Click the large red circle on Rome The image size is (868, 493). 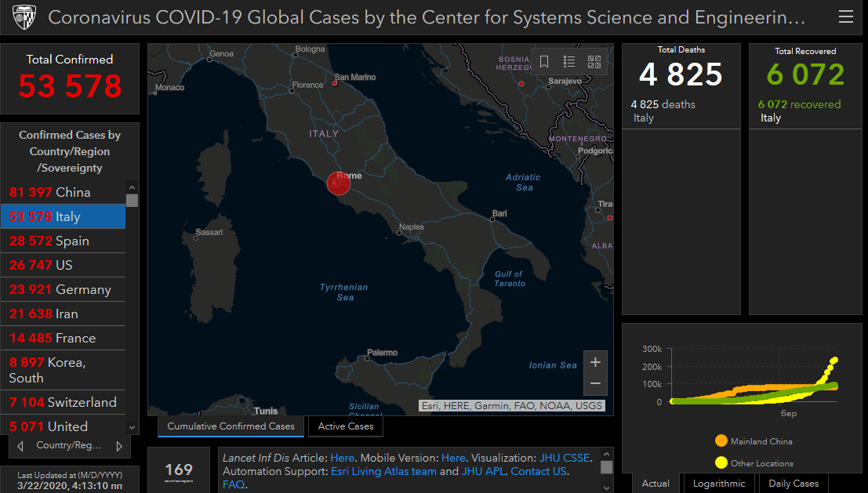tap(338, 183)
